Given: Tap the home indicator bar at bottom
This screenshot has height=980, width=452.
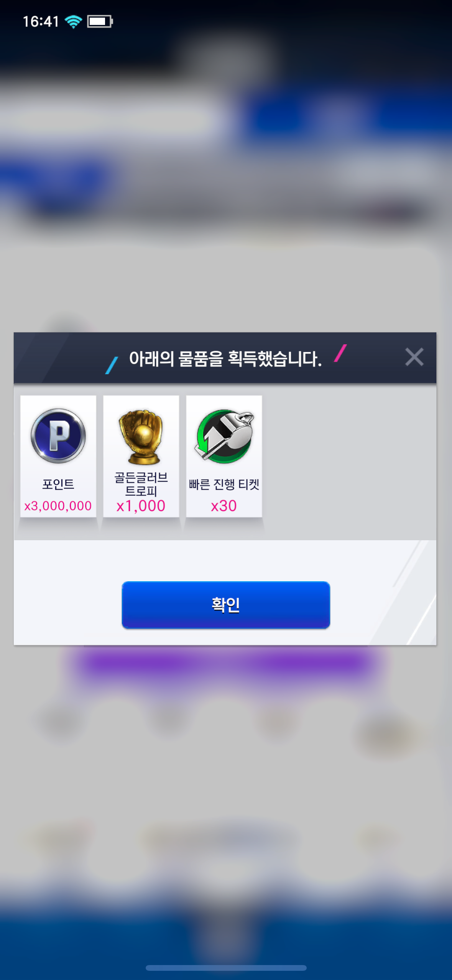Looking at the screenshot, I should click(x=226, y=968).
